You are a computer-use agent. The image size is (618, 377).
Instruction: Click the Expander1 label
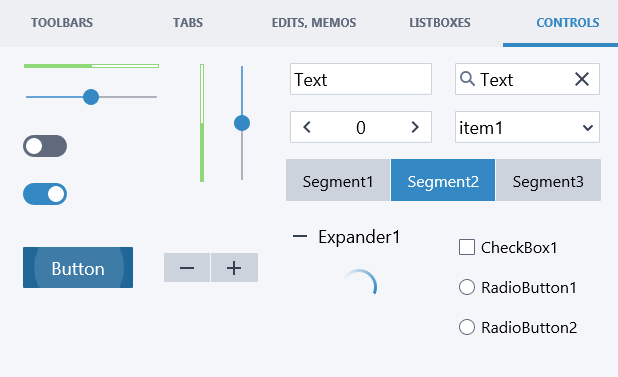pos(359,237)
